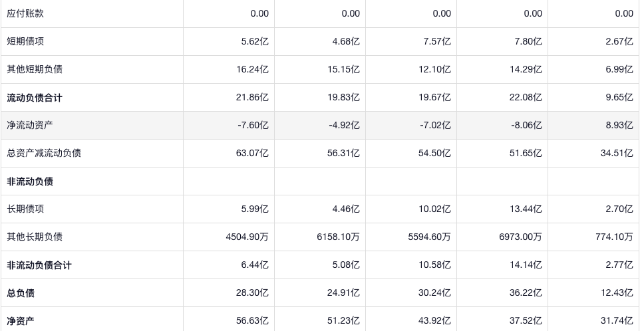
Task: Click the 其他短期负债 row label
Action: pyautogui.click(x=35, y=69)
